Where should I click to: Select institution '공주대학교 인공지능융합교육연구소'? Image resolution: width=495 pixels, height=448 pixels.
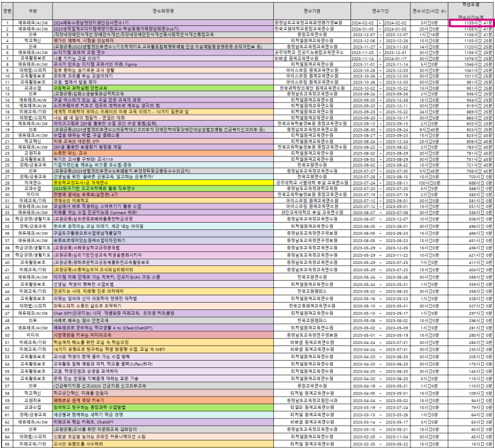[x=312, y=53]
